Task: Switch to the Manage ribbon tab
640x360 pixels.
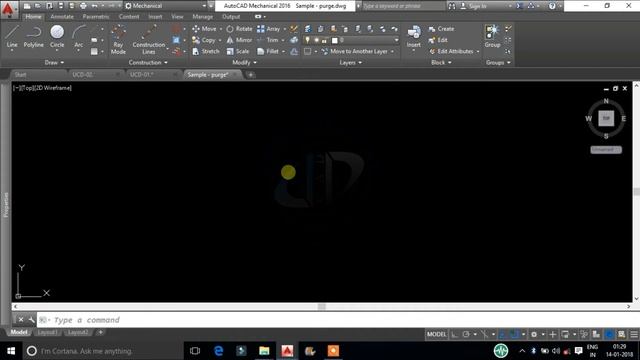Action: 202,17
